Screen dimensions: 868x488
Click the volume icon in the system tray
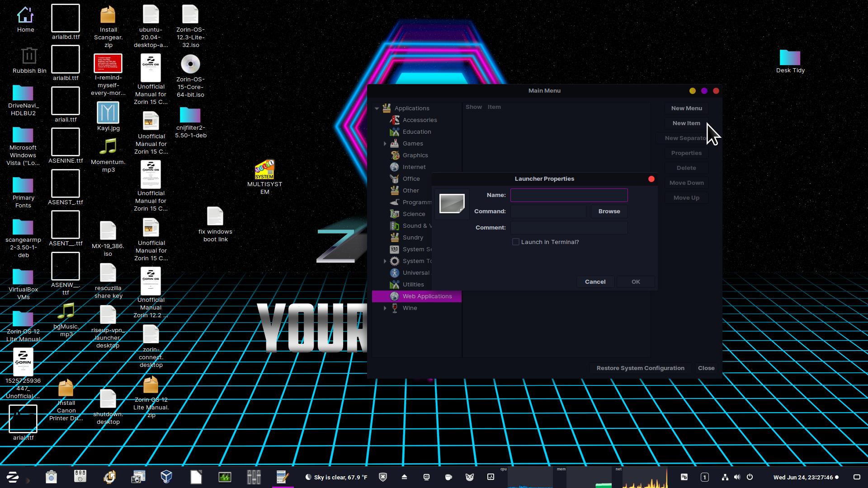pyautogui.click(x=737, y=477)
